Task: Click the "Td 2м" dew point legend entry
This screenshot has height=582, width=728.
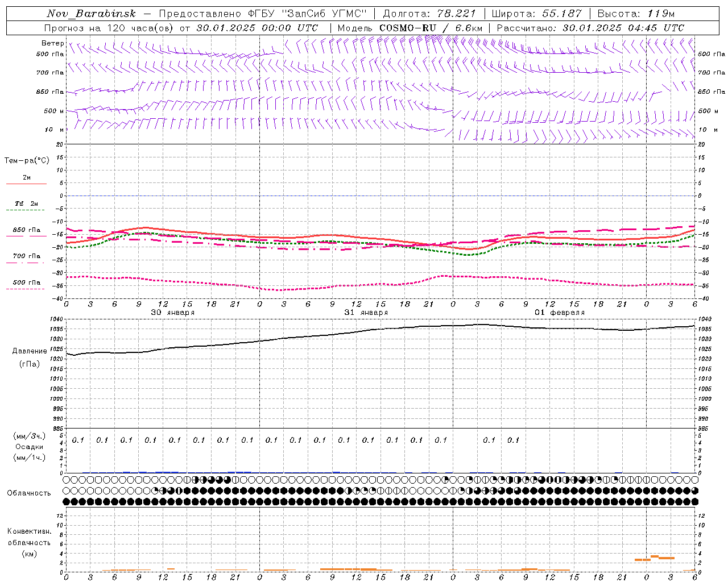Action: [x=27, y=203]
